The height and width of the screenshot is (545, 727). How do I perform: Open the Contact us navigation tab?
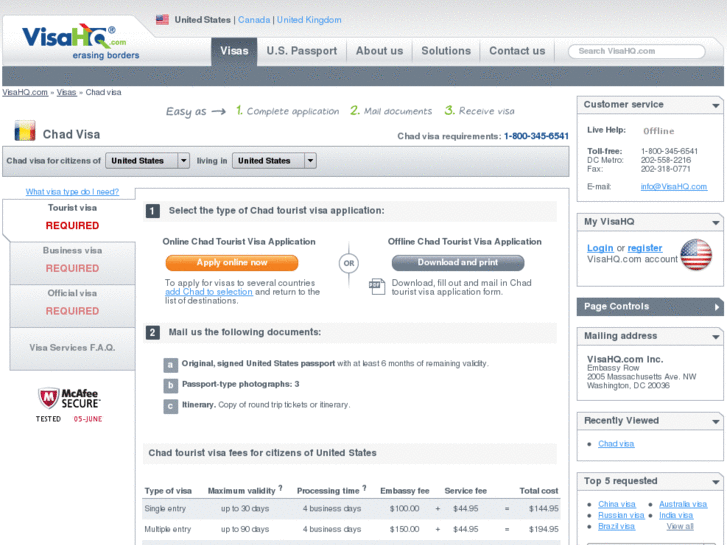tap(517, 51)
